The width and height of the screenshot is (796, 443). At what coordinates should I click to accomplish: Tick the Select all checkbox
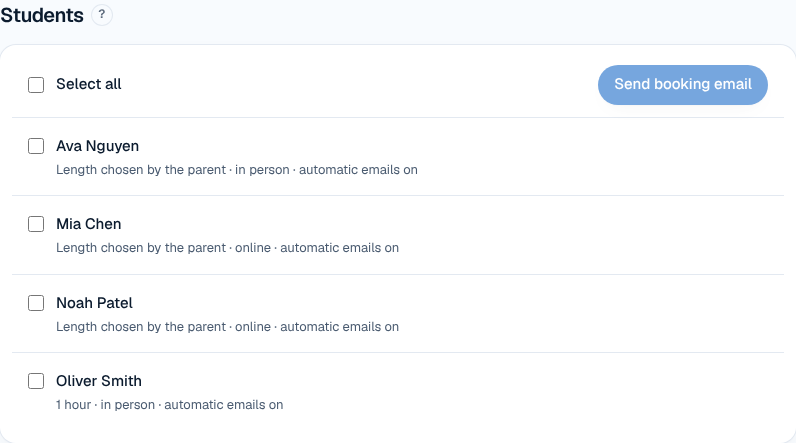36,85
